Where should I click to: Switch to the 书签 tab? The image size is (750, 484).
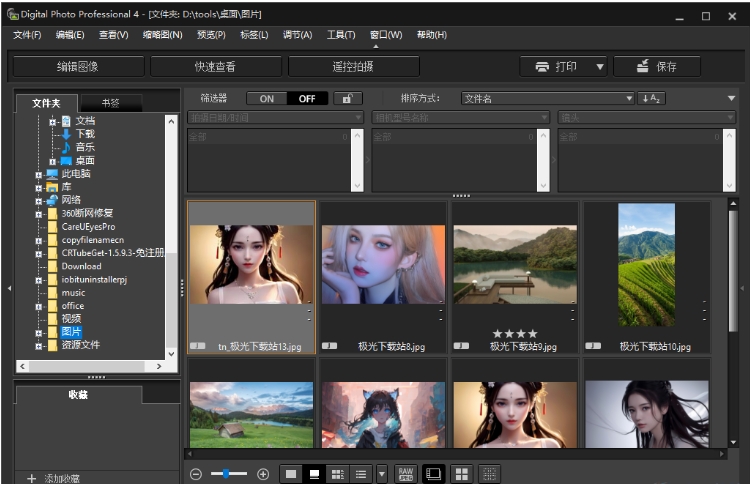point(111,103)
